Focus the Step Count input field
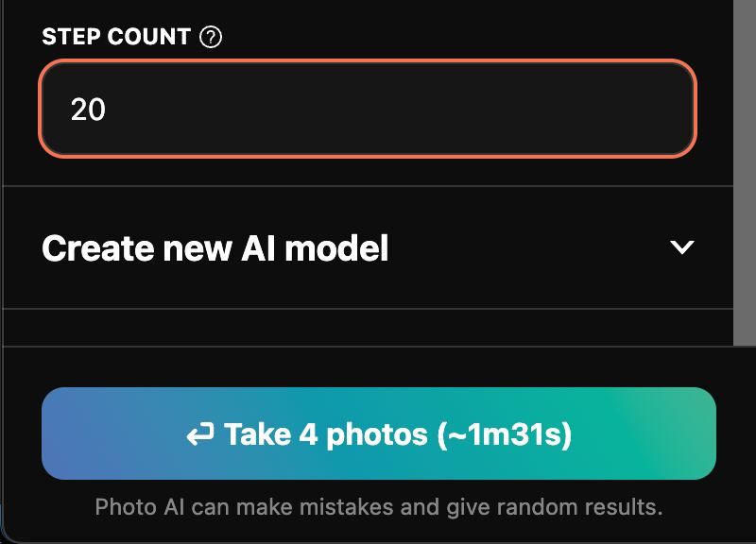The width and height of the screenshot is (756, 544). pos(368,109)
